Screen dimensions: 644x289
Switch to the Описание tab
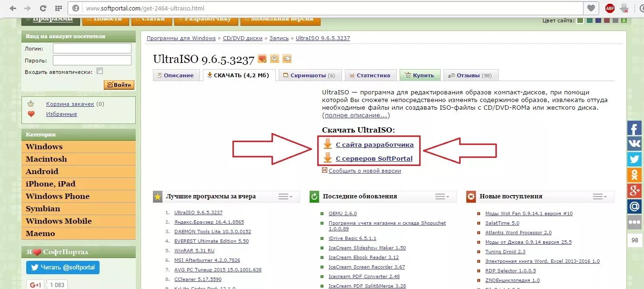tap(176, 75)
